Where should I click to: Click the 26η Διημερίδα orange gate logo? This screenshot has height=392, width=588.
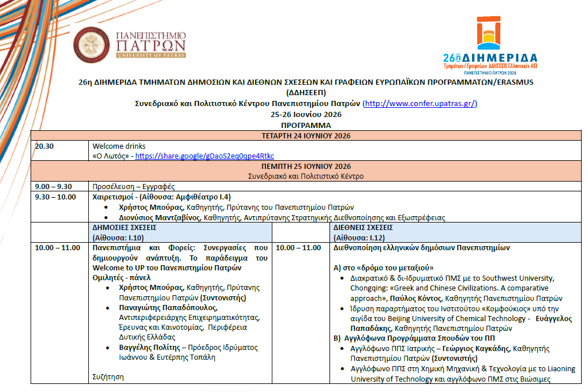(x=489, y=33)
